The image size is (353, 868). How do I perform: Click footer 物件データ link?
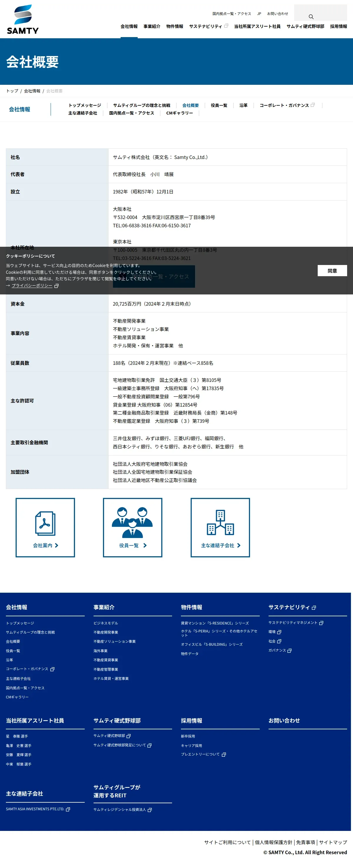(x=190, y=654)
